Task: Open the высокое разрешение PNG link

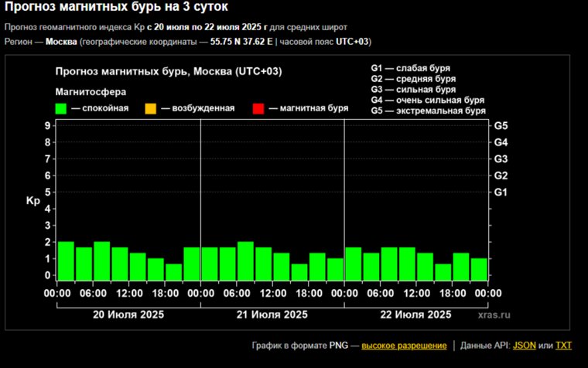Action: pos(404,346)
